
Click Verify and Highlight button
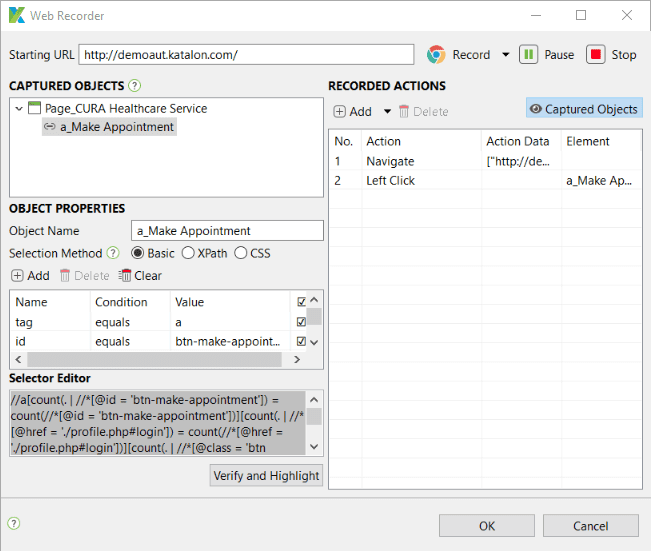click(266, 475)
